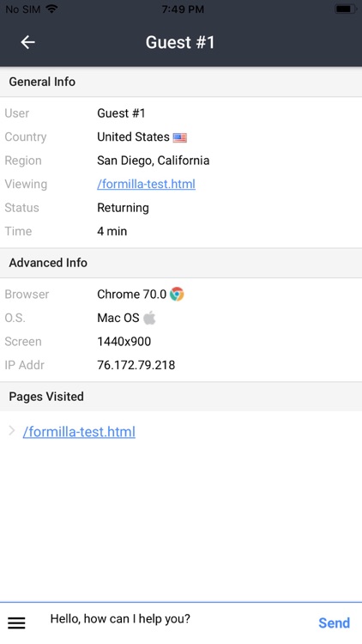Expand the /formilla-test.html visited page entry

(12, 431)
